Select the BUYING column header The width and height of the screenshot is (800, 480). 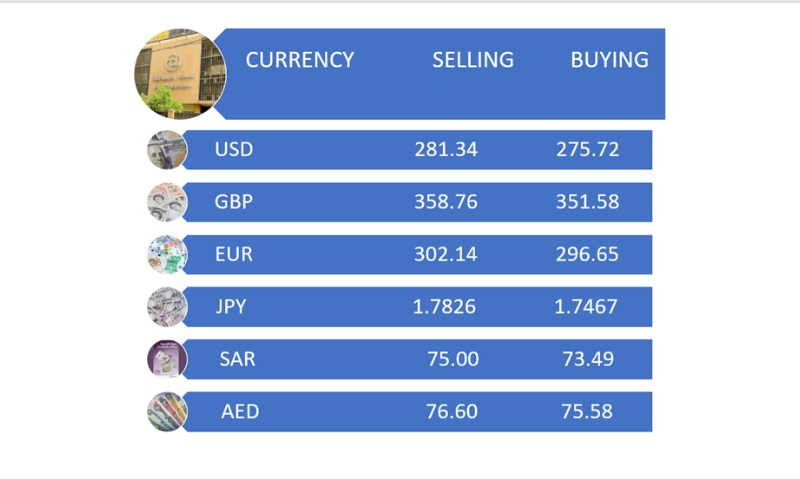coord(609,60)
